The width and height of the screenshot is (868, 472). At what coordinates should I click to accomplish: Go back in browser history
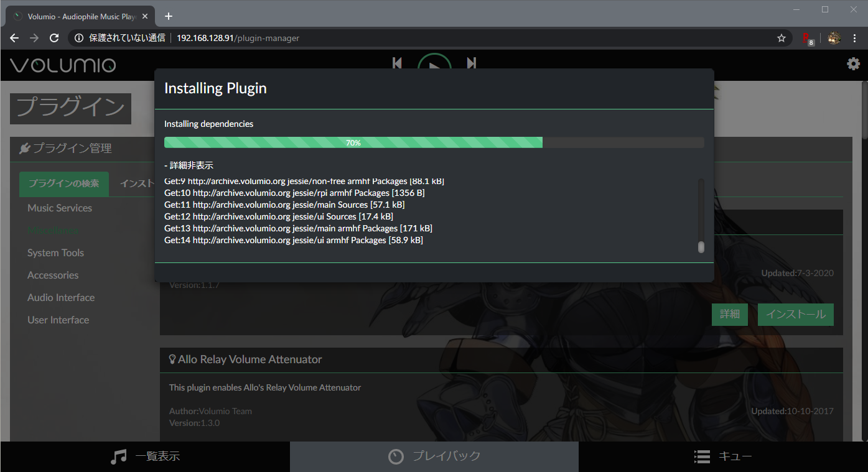(14, 38)
